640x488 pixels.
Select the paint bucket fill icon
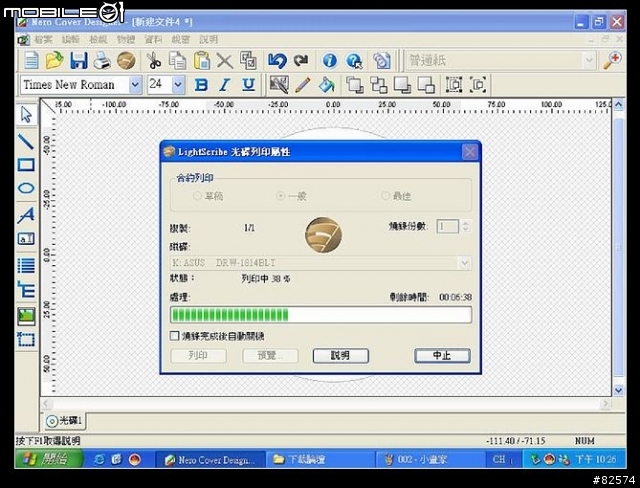327,85
